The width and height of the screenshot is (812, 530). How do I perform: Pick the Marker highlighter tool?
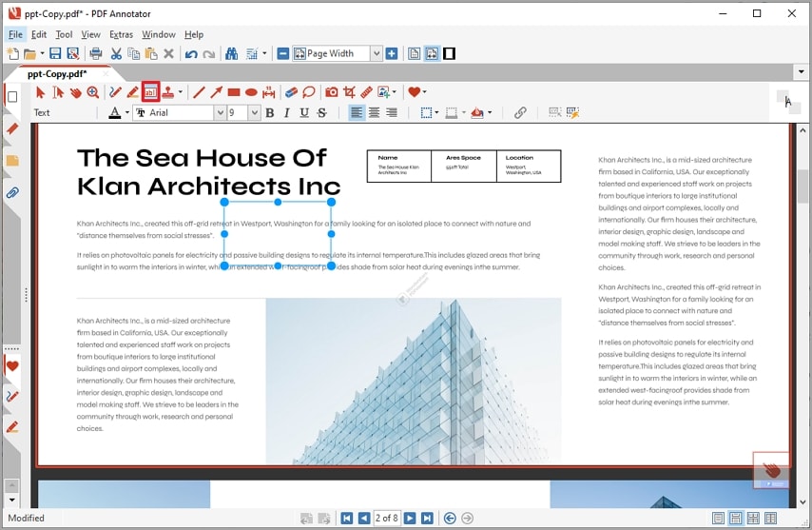tap(132, 92)
